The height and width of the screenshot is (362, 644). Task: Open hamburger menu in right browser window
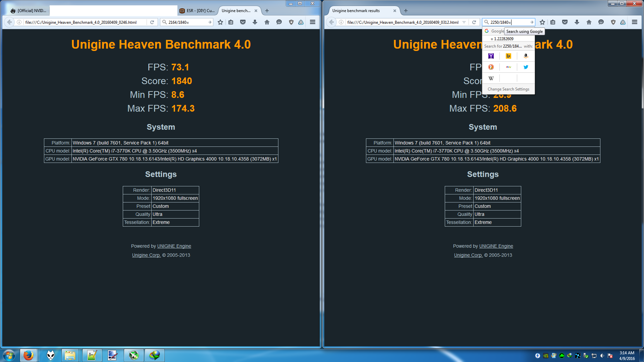click(635, 22)
